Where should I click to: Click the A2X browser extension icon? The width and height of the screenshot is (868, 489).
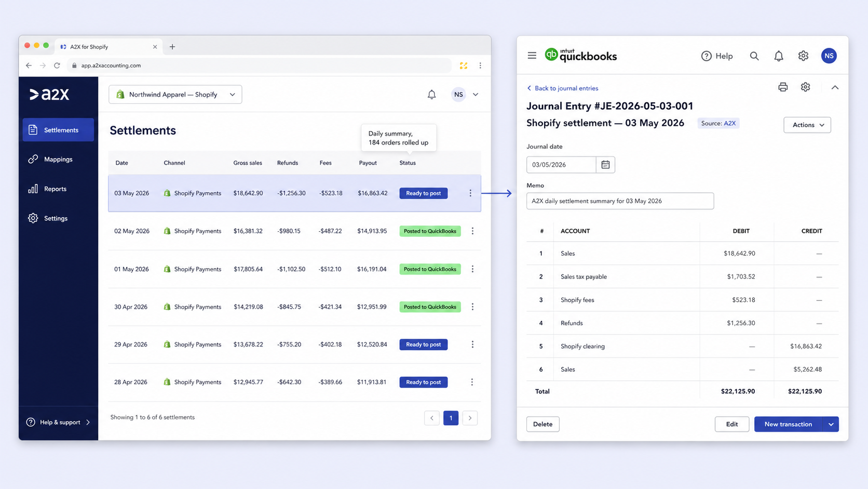point(463,65)
